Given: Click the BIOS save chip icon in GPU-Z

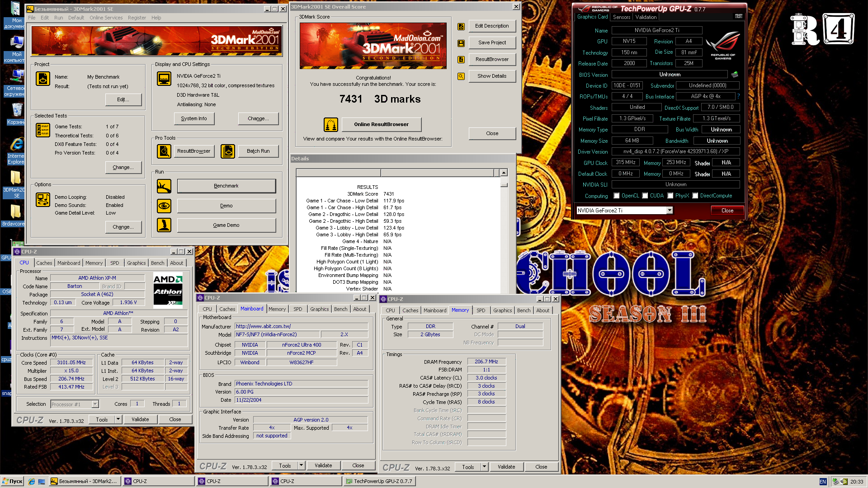Looking at the screenshot, I should (x=735, y=75).
